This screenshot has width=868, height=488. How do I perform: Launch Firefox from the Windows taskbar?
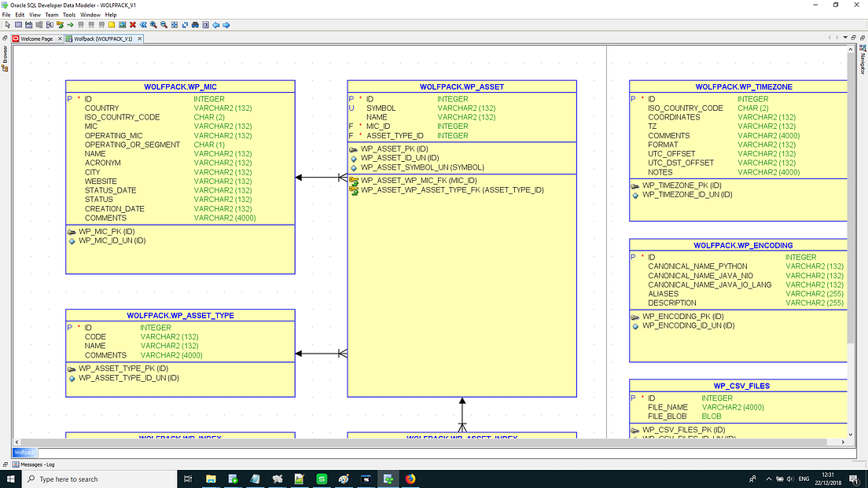coord(411,478)
